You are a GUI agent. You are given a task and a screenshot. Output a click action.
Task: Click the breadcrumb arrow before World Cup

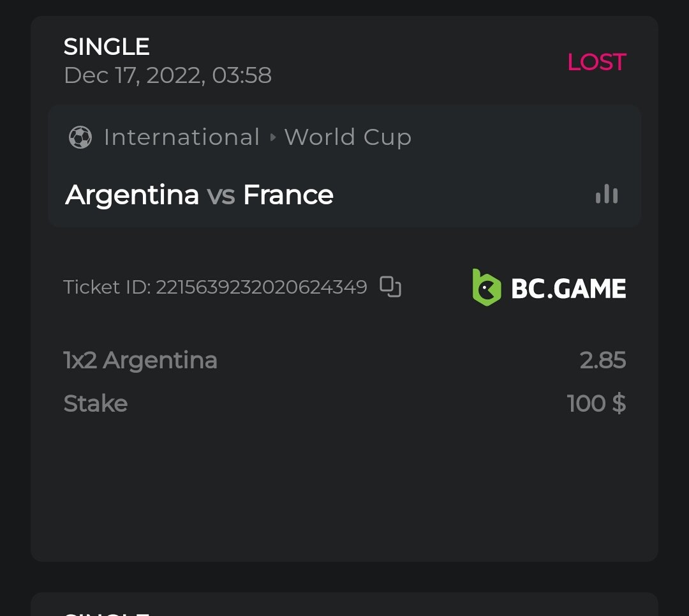272,137
